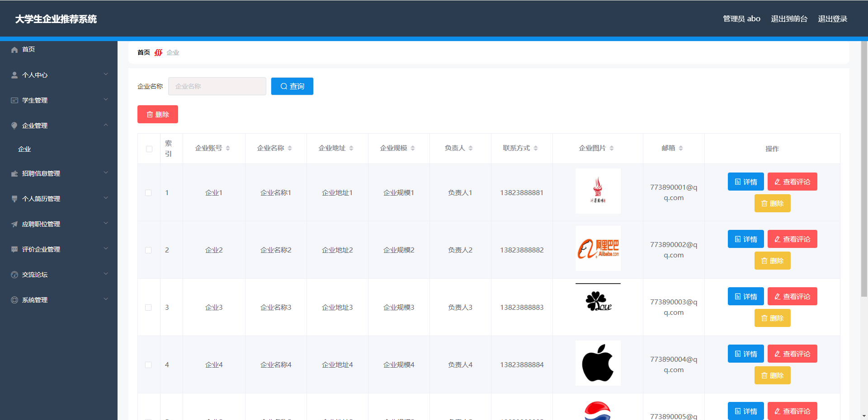Image resolution: width=868 pixels, height=420 pixels.
Task: Click the 交流论坛 sidebar icon
Action: [x=14, y=275]
